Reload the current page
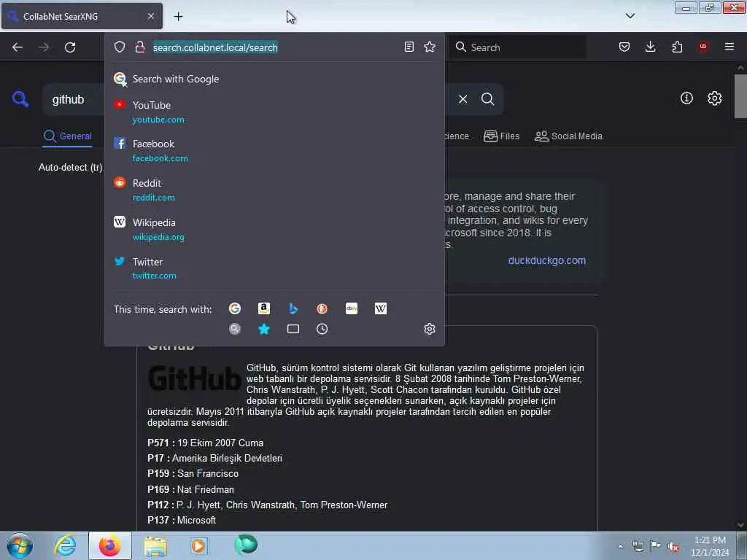747x560 pixels. click(x=70, y=47)
